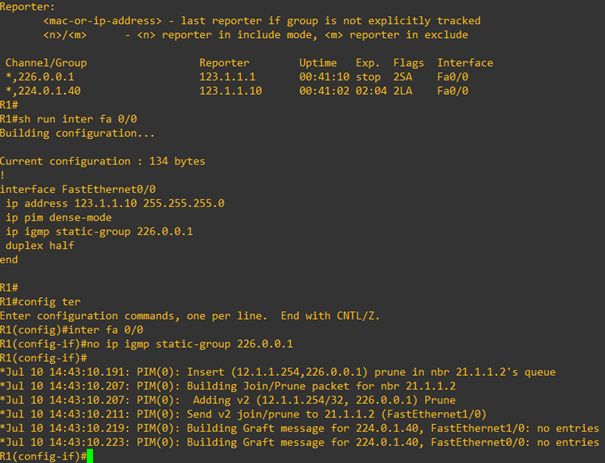Click the Graft message line for FastEthernet1/0
The height and width of the screenshot is (463, 605).
299,428
